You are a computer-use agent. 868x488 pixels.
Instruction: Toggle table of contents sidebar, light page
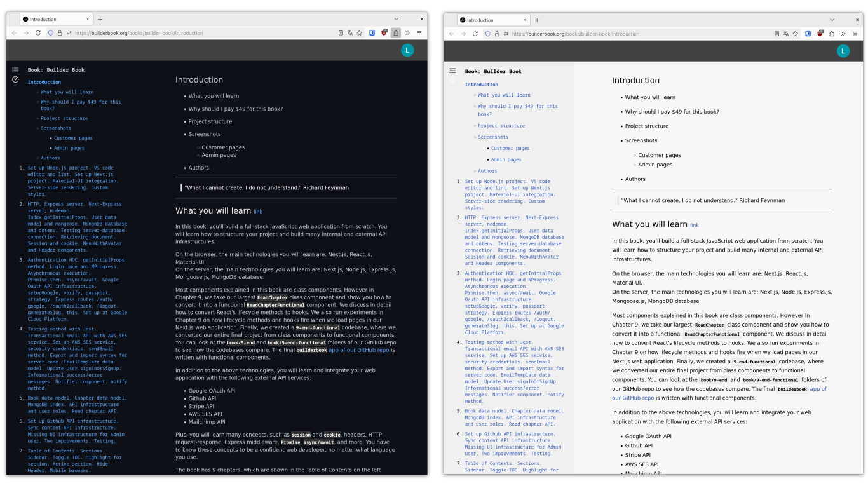coord(452,71)
